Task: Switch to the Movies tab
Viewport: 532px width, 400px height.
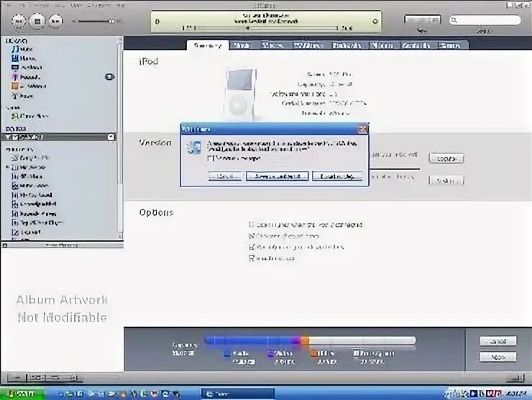Action: (272, 45)
